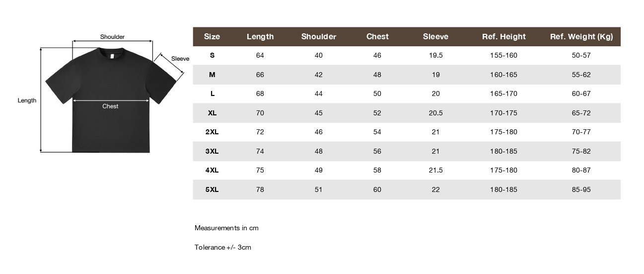Click the 85-95 weight cell
This screenshot has width=644, height=274.
[x=581, y=189]
